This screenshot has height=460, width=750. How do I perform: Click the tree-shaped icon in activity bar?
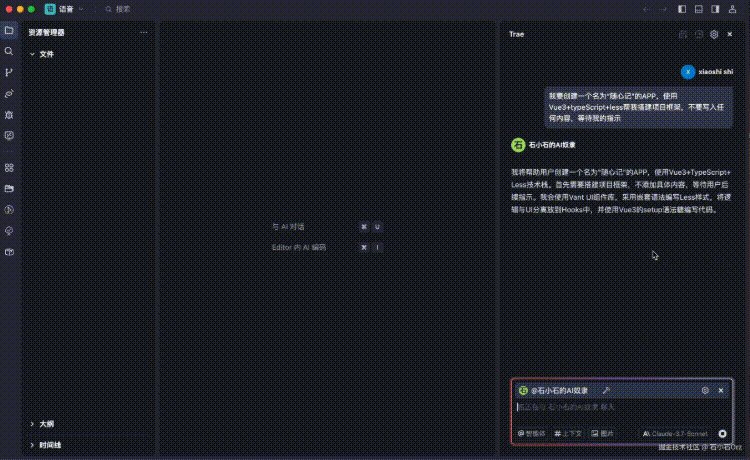click(x=9, y=230)
